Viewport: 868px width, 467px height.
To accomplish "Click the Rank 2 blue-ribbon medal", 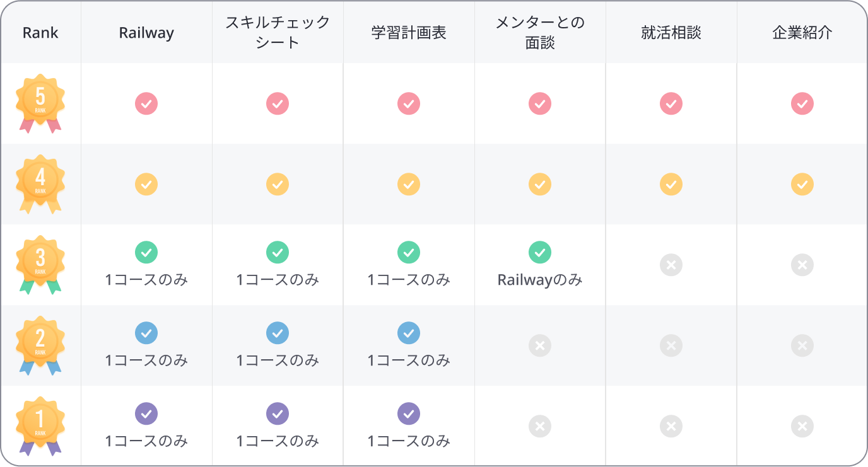I will (x=40, y=345).
